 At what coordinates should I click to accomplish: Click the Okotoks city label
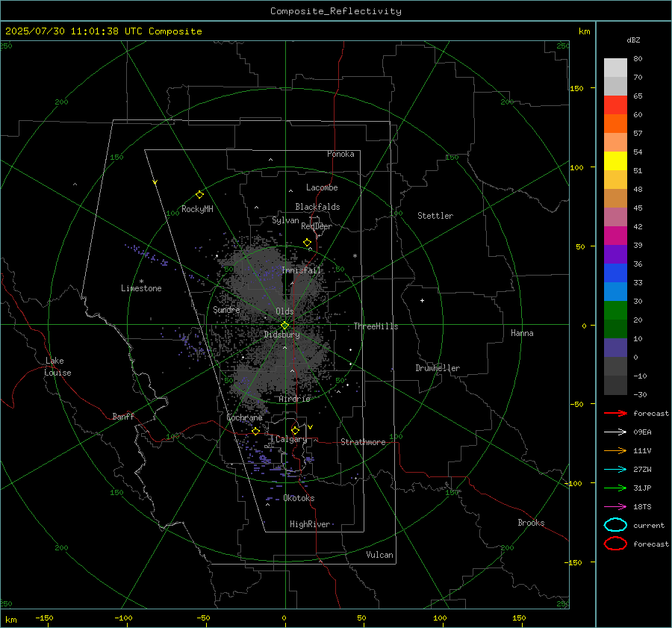299,498
